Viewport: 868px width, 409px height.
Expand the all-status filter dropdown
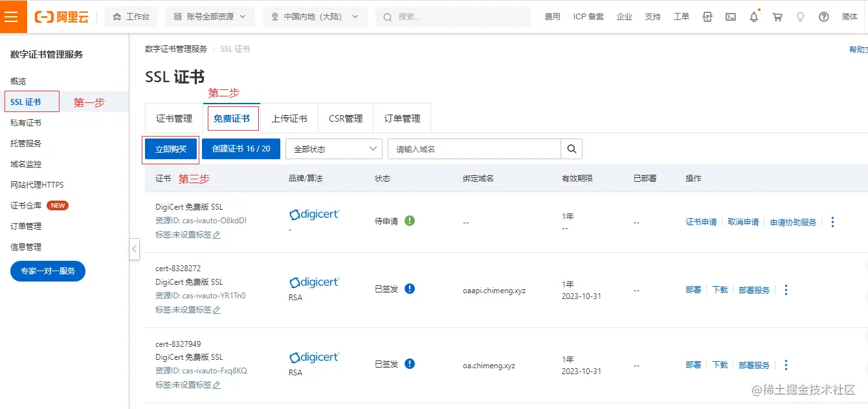pos(334,149)
